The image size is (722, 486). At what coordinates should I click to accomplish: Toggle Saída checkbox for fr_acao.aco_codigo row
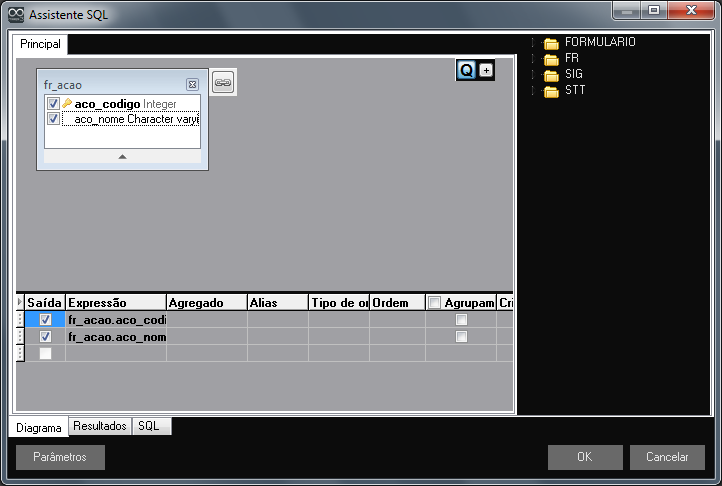[x=45, y=320]
